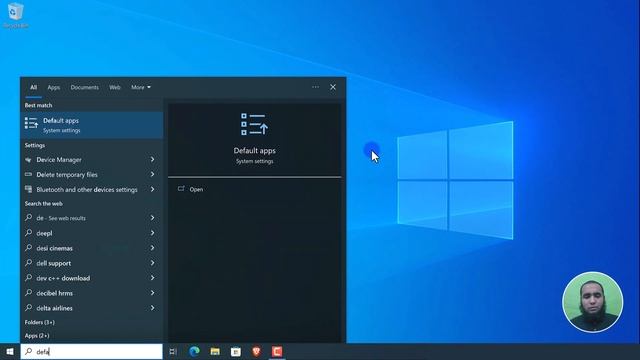Click the Open icon in the preview pane
Screen dimensions: 640x360
(x=181, y=189)
